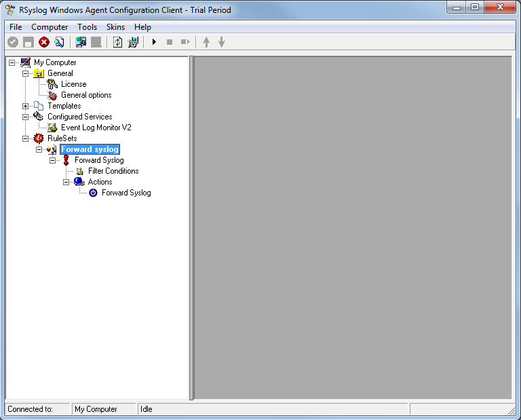Open the Tools menu

[87, 27]
